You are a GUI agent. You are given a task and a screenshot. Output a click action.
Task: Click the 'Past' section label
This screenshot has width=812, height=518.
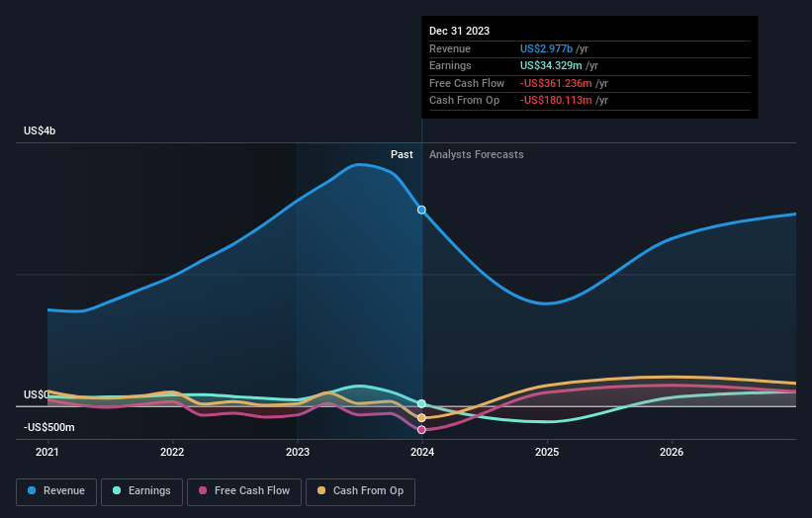click(402, 155)
